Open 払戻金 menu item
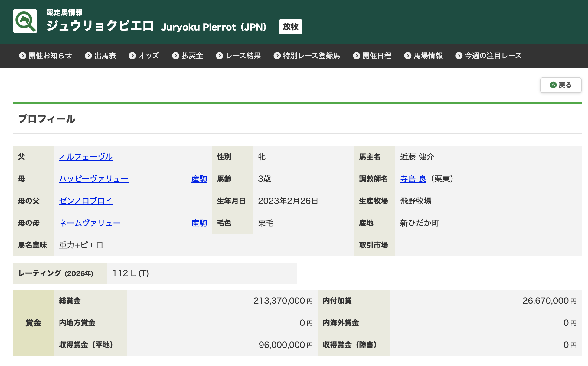The width and height of the screenshot is (588, 366). click(x=188, y=56)
